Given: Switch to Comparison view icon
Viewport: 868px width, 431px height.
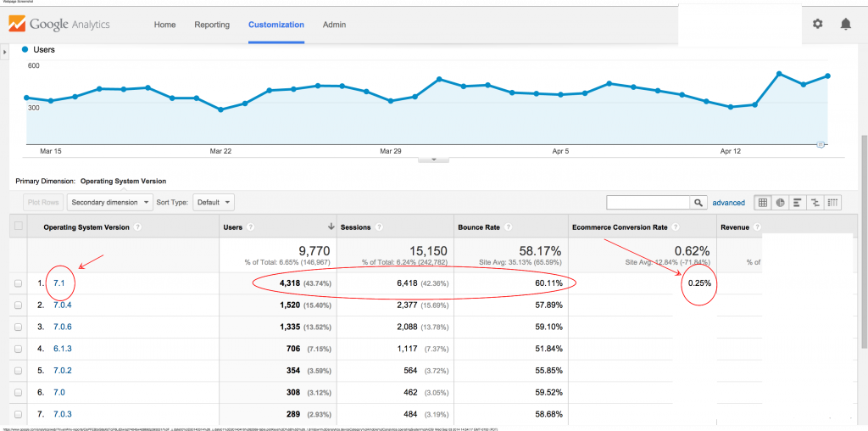Looking at the screenshot, I should (815, 202).
